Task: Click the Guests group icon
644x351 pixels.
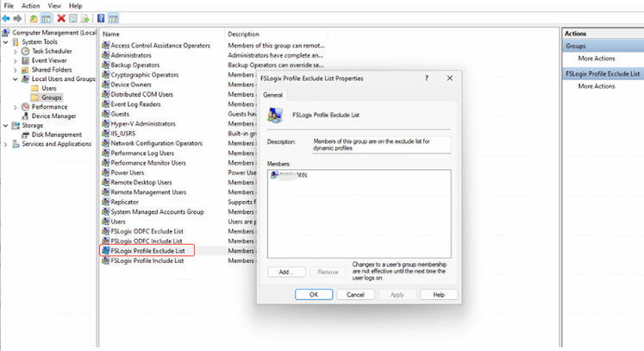Action: tap(105, 114)
